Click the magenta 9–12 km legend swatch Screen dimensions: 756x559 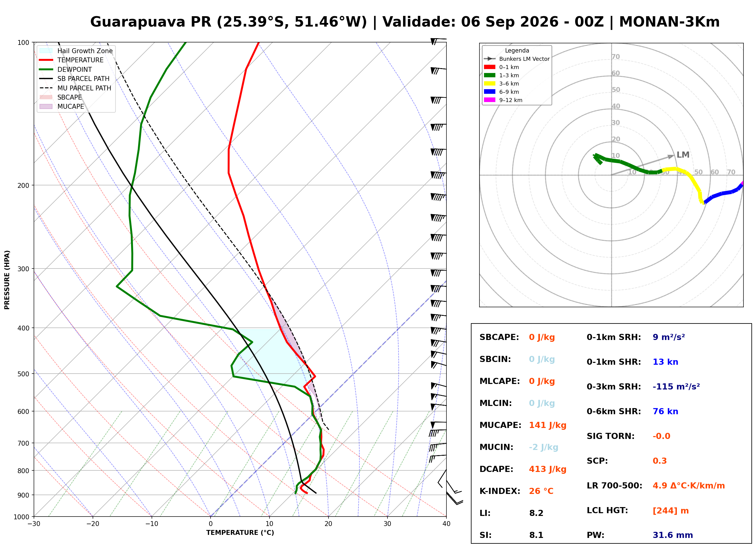tap(489, 100)
